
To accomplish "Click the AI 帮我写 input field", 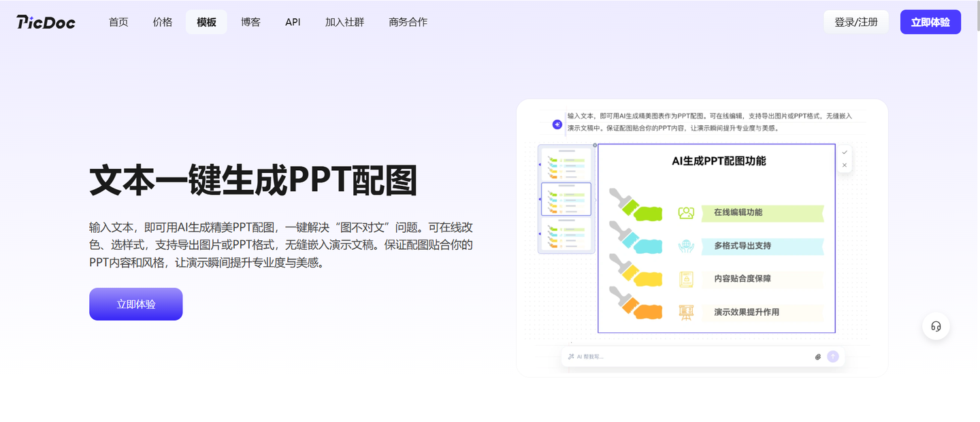I will pos(703,357).
